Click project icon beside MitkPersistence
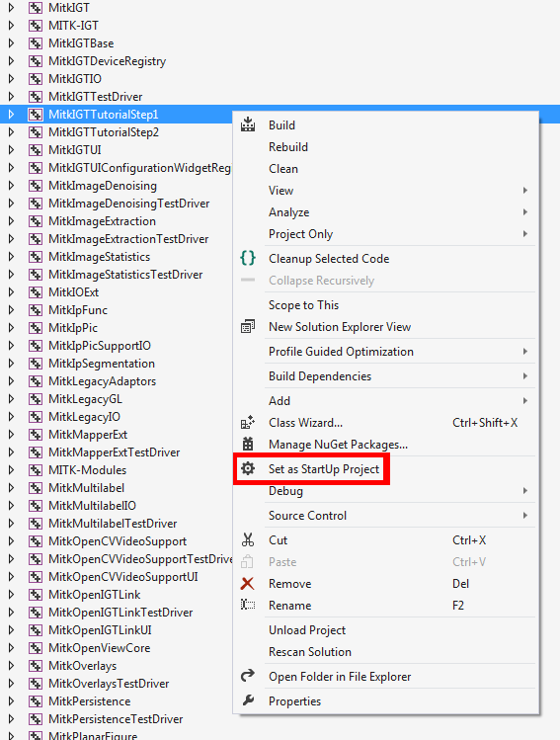The image size is (560, 740). pyautogui.click(x=35, y=701)
